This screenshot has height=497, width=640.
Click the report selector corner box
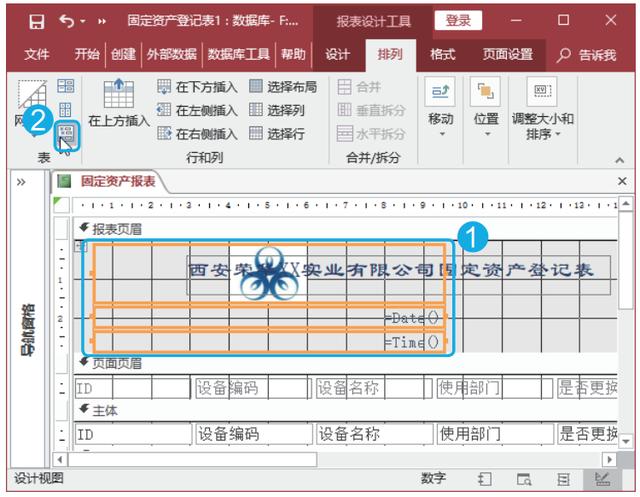click(62, 205)
